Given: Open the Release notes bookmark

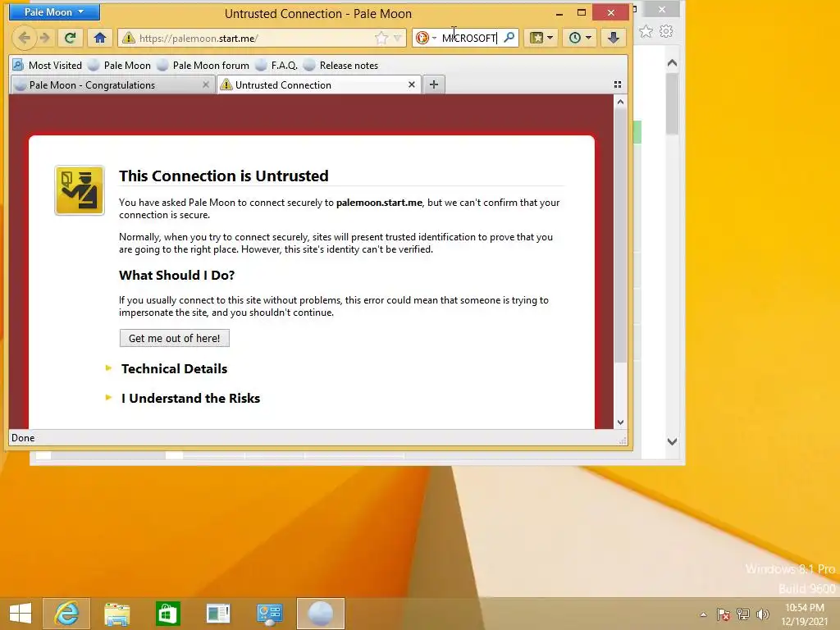Looking at the screenshot, I should 340,66.
